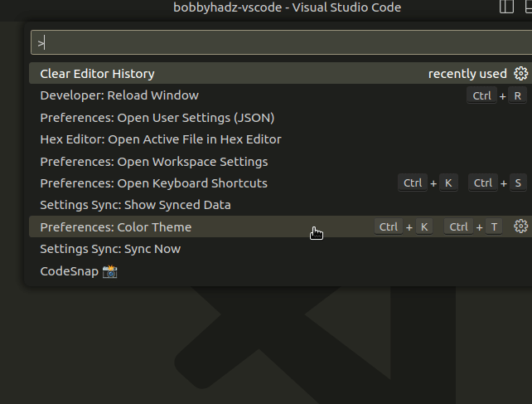532x404 pixels.
Task: Run Clear Editor History command
Action: pyautogui.click(x=280, y=73)
